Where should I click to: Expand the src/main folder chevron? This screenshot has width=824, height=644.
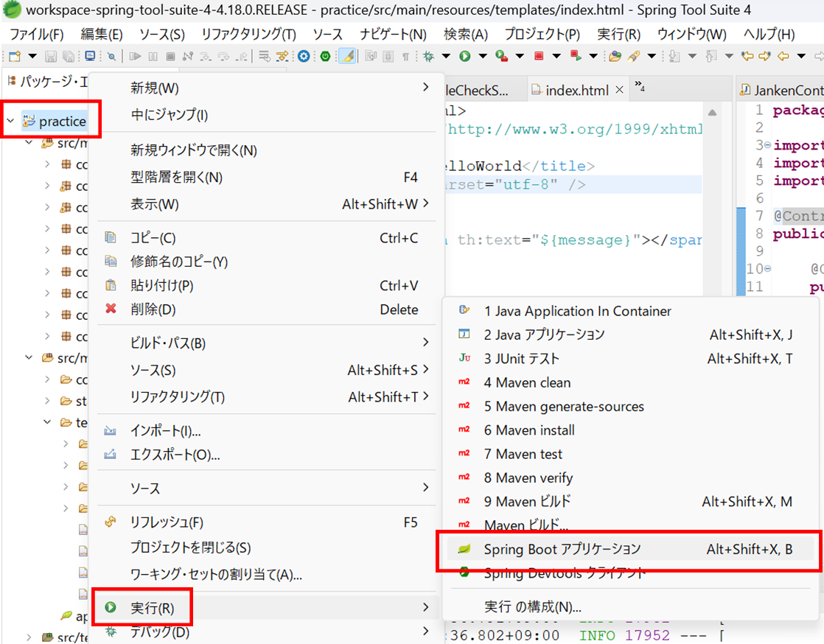[28, 142]
